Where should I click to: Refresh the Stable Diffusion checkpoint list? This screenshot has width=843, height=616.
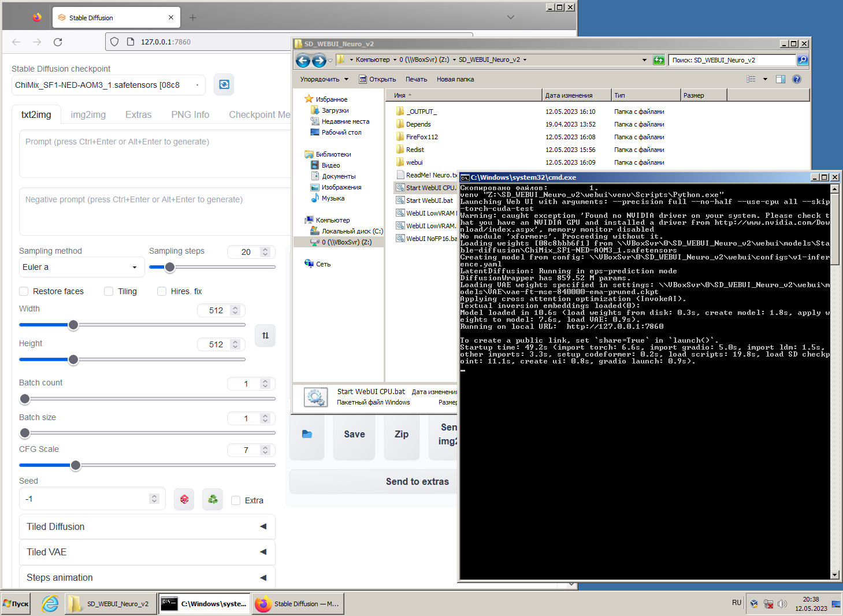tap(224, 84)
